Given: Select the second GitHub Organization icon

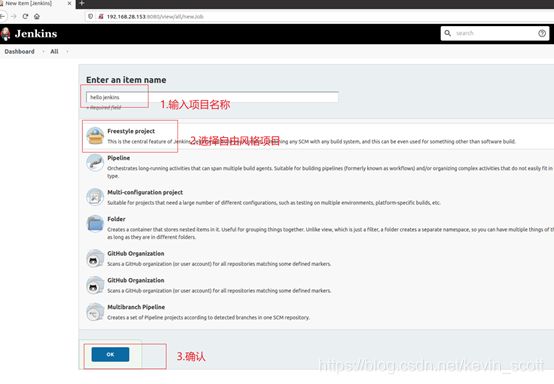Looking at the screenshot, I should (95, 285).
